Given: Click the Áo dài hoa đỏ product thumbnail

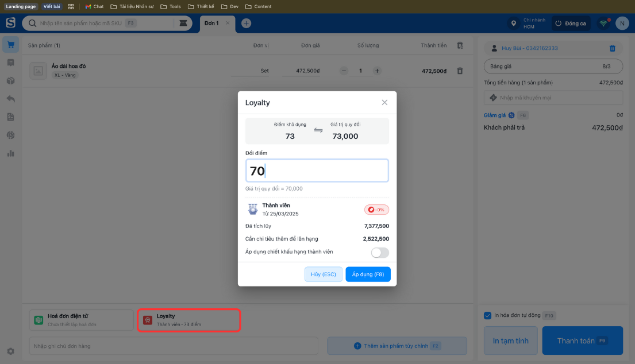Looking at the screenshot, I should pos(38,71).
